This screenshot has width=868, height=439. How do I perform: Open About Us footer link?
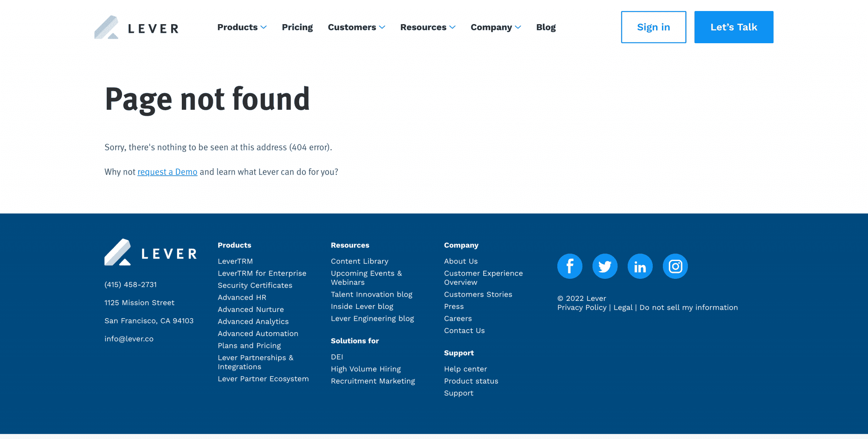461,261
